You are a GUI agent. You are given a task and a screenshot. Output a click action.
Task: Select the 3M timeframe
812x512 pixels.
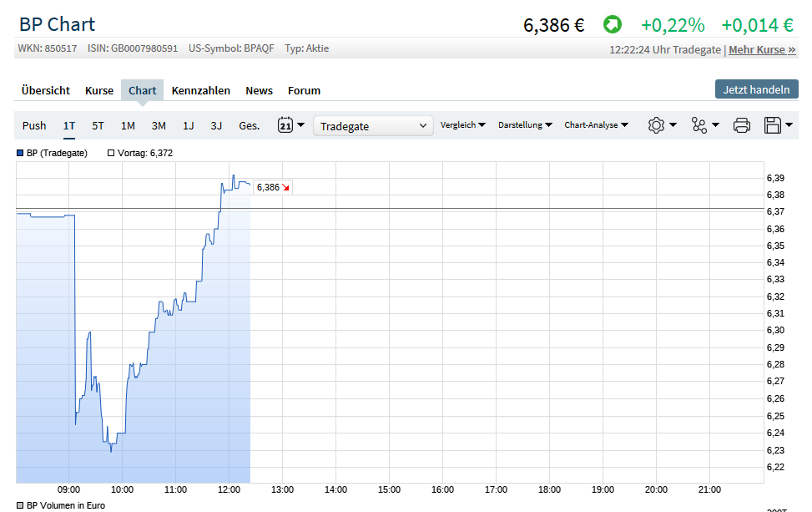click(159, 126)
